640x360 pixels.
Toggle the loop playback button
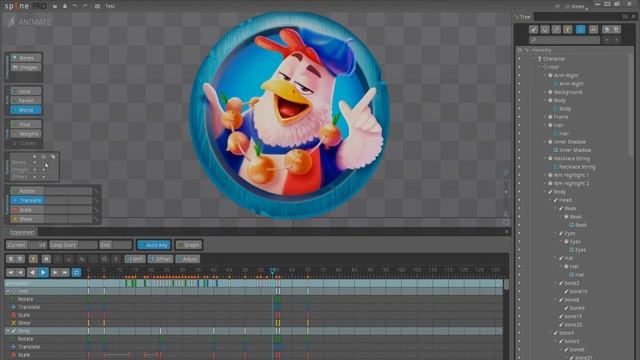76,272
